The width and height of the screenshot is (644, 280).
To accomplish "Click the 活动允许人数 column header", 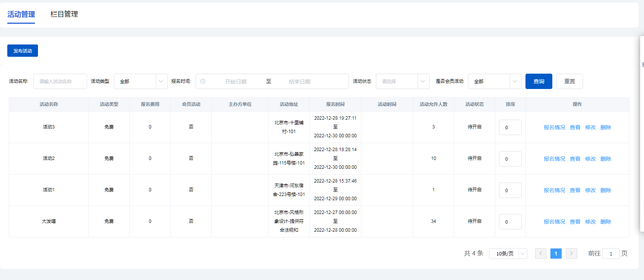I will point(433,104).
